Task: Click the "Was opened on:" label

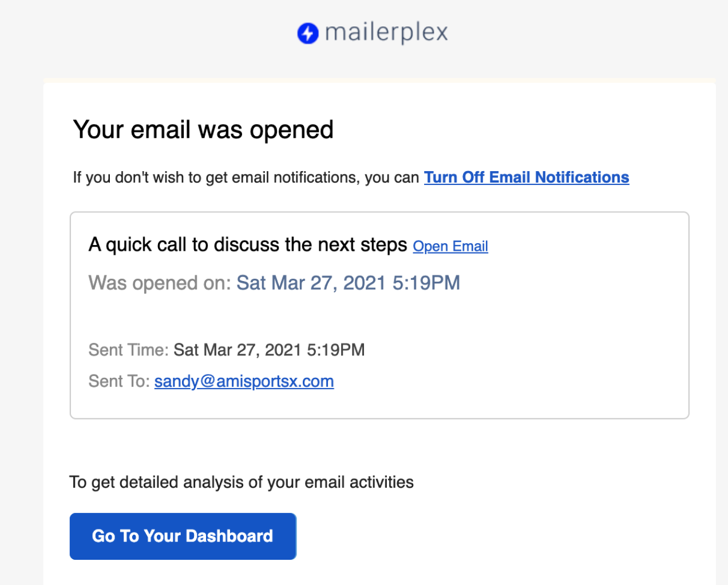Action: [160, 283]
